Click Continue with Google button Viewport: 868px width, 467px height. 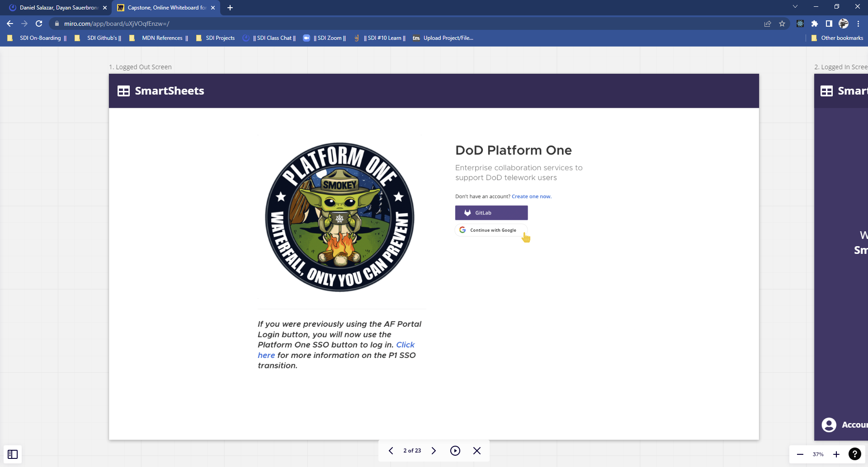point(491,230)
